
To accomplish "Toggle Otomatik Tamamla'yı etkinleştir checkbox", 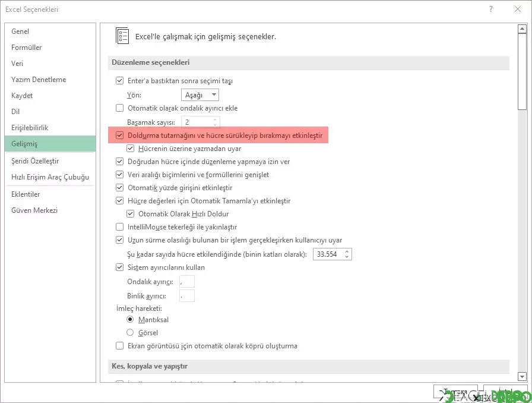I will click(119, 200).
